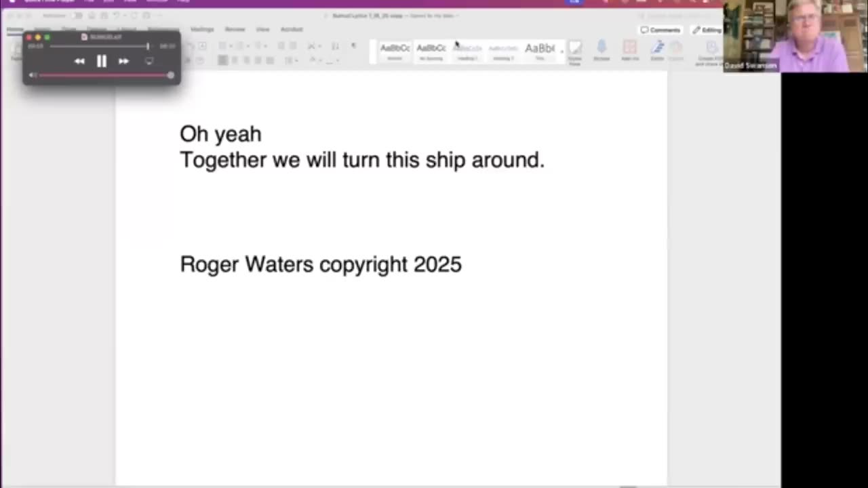Click the text "Roger Waters copyright 2025"
868x488 pixels.
pos(321,264)
